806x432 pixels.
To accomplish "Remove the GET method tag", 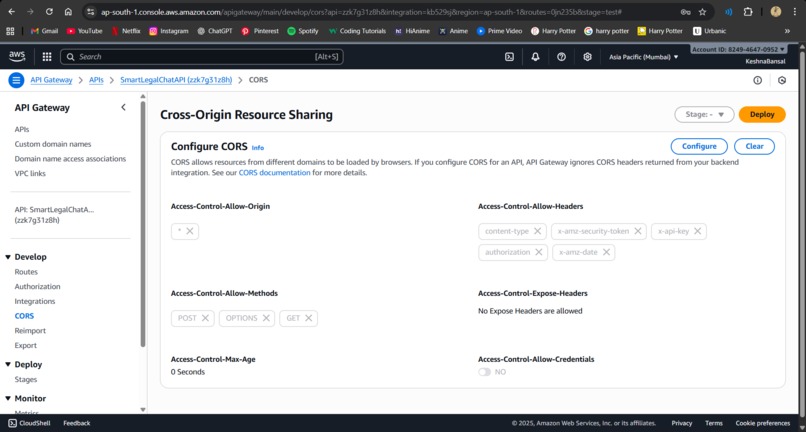I will [x=308, y=318].
